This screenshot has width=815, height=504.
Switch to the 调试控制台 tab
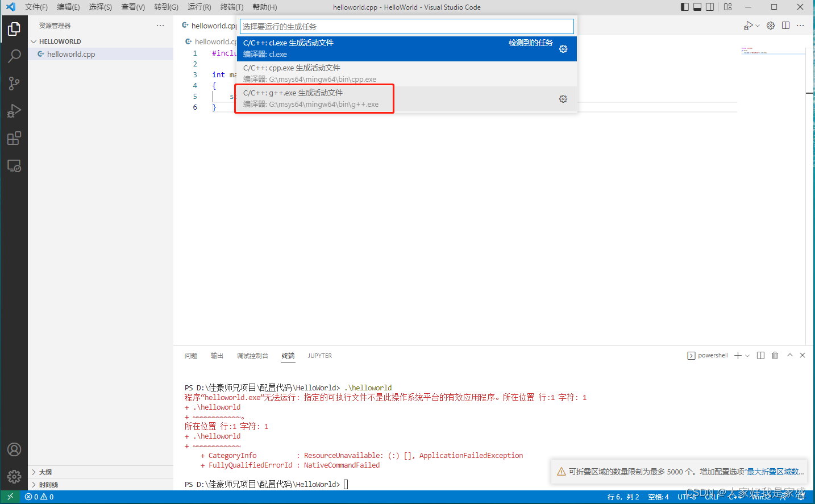252,356
